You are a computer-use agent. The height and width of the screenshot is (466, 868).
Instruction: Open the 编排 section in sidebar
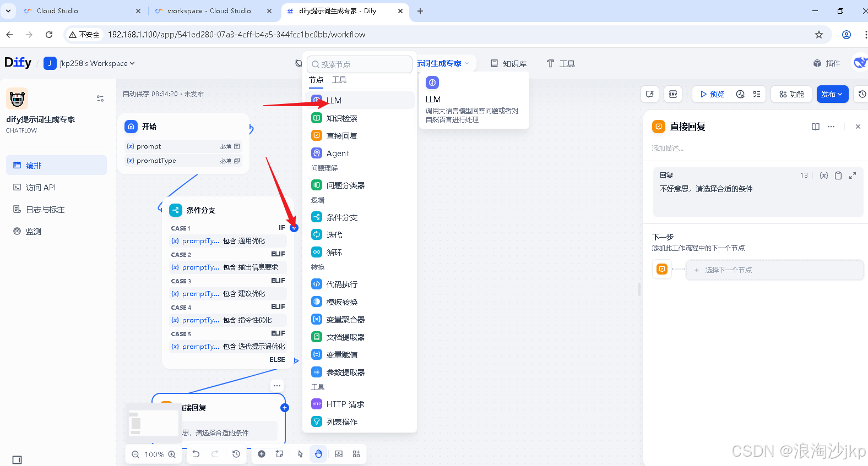click(56, 165)
